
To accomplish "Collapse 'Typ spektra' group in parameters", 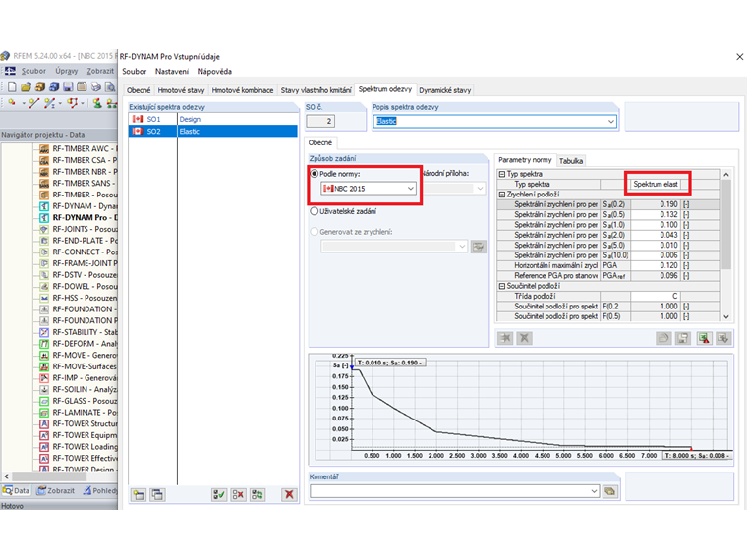I will (x=501, y=174).
